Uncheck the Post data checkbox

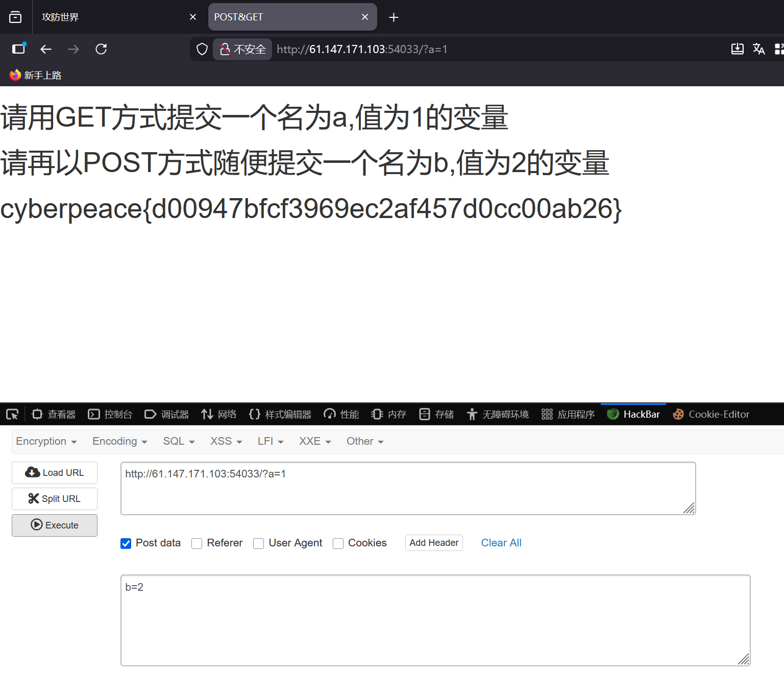pos(126,544)
